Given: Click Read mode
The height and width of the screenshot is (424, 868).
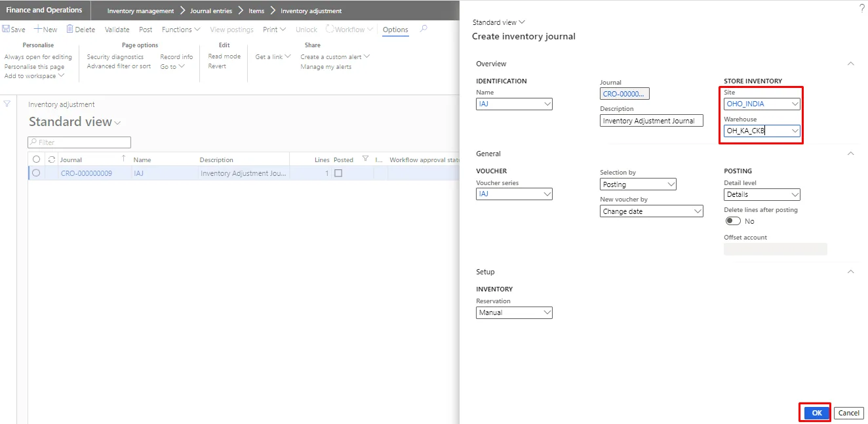Looking at the screenshot, I should (x=224, y=56).
